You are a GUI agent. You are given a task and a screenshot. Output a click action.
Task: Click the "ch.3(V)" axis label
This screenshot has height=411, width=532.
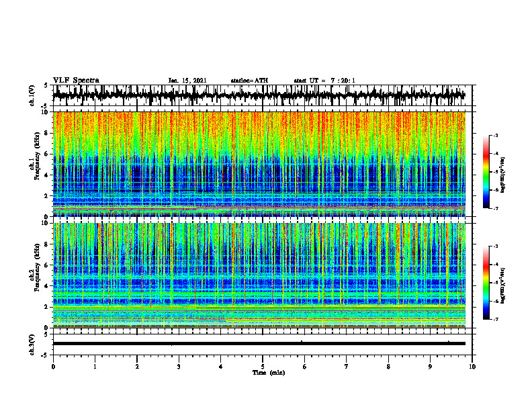[32, 345]
